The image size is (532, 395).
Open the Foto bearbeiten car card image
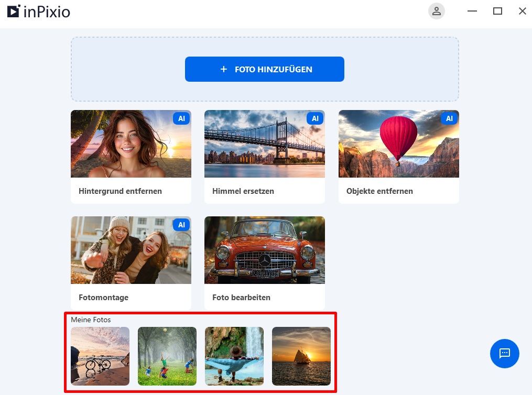click(x=265, y=250)
